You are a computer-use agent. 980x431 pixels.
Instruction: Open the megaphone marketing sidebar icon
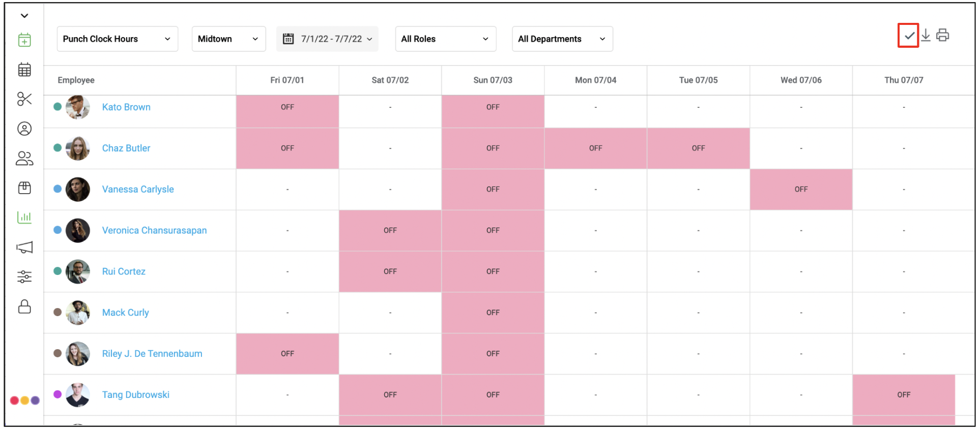(x=24, y=247)
